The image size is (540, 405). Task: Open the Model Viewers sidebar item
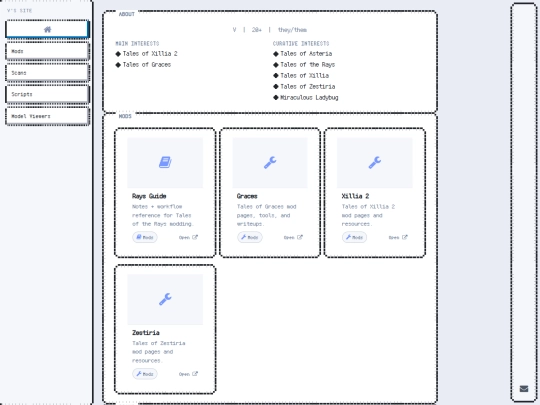coord(47,116)
